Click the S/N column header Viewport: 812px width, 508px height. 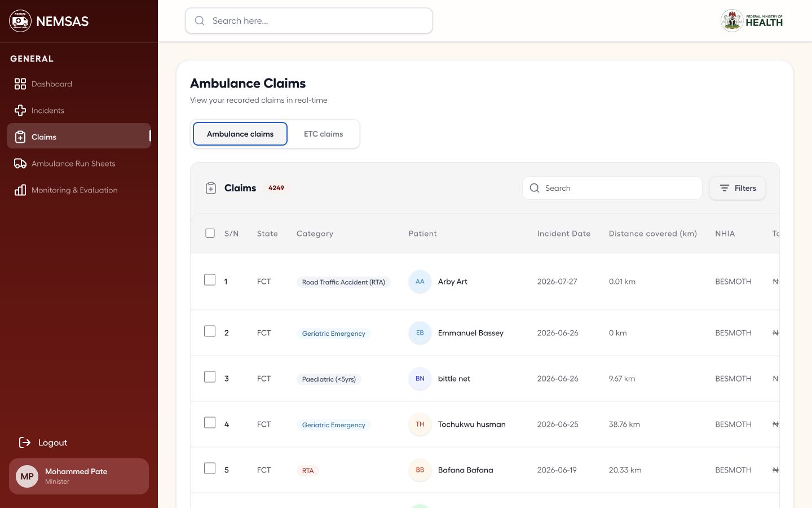(x=232, y=234)
